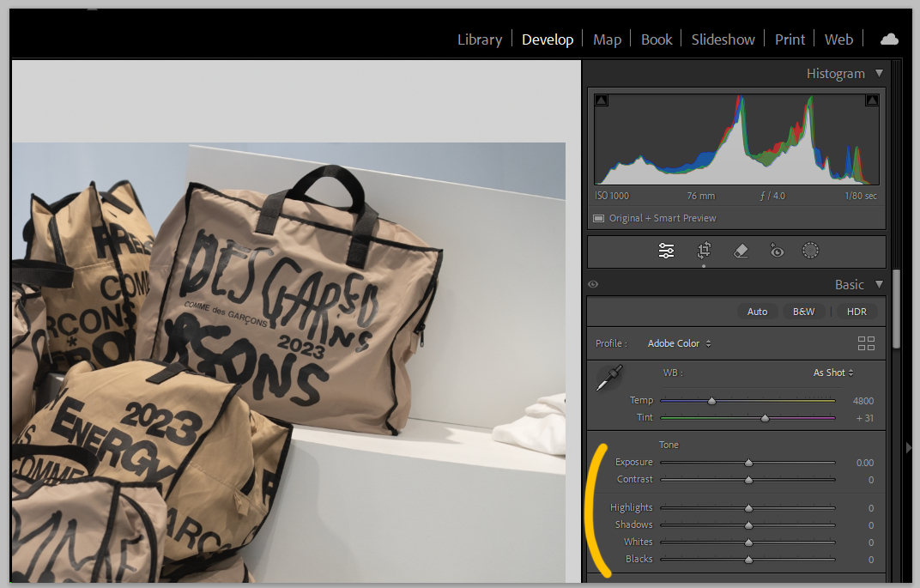Open the Slideshow module
Screen dimensions: 920x588
pos(723,39)
